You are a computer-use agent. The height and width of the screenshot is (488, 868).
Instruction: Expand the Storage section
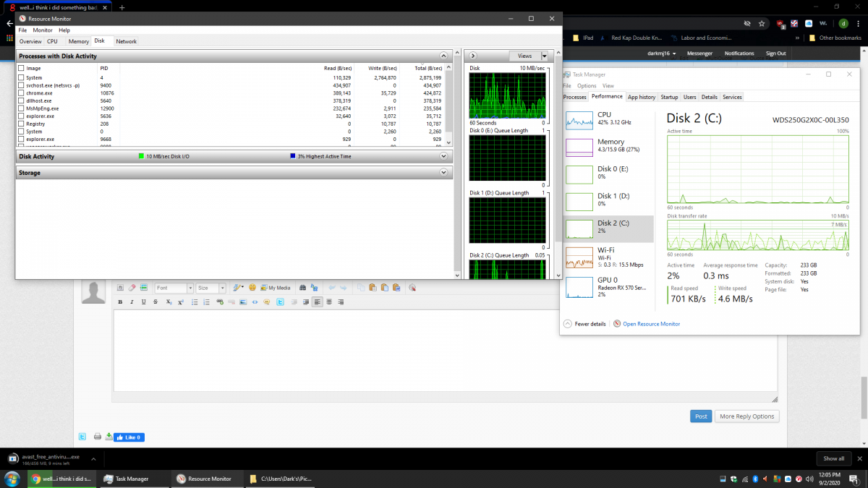443,173
